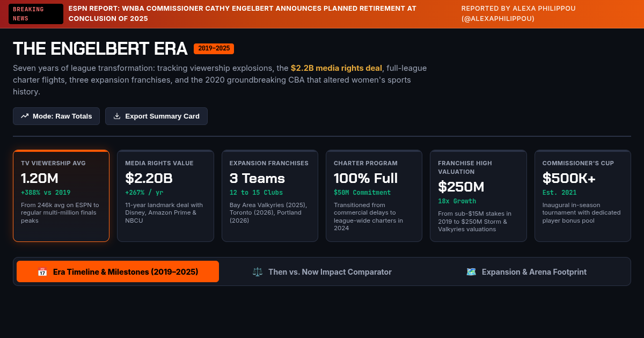This screenshot has width=644, height=338.
Task: Select the Media Rights Value card
Action: pos(165,196)
